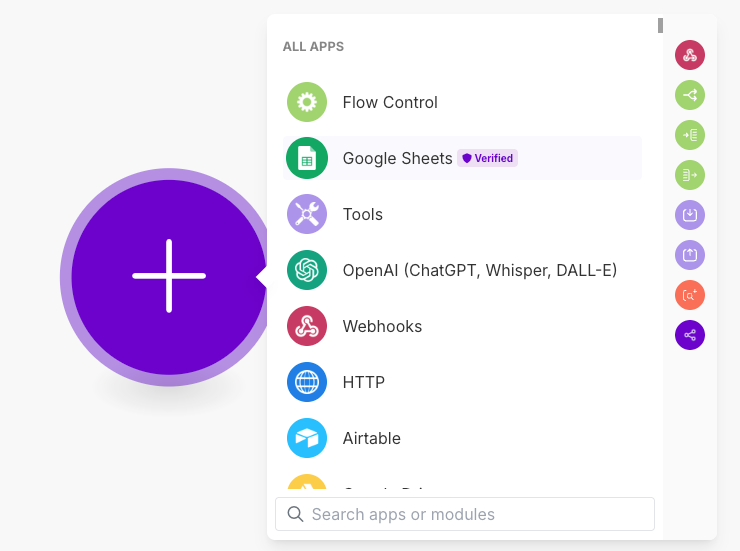Click the dark purple share-nodes icon in the sidebar
Screen dimensions: 740x551
(690, 335)
